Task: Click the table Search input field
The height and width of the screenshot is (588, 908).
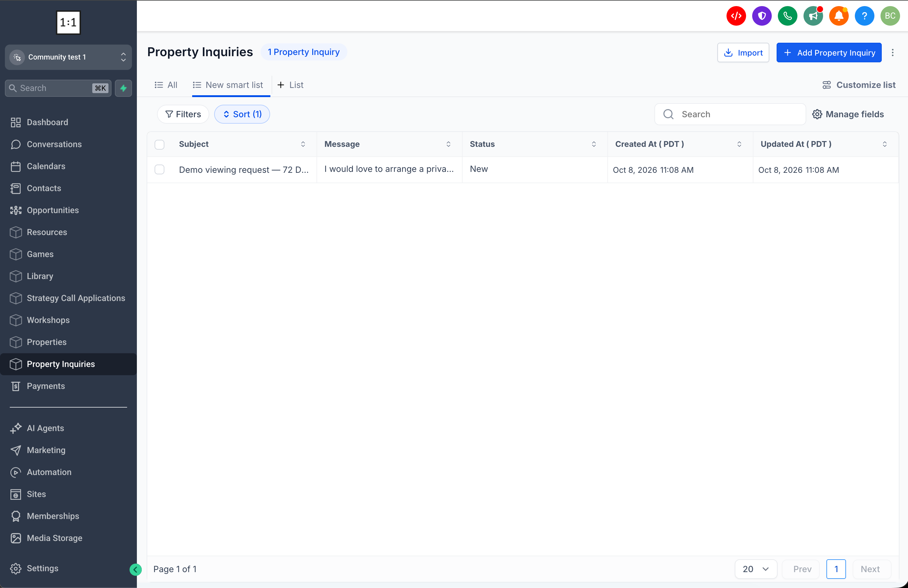Action: pyautogui.click(x=730, y=114)
